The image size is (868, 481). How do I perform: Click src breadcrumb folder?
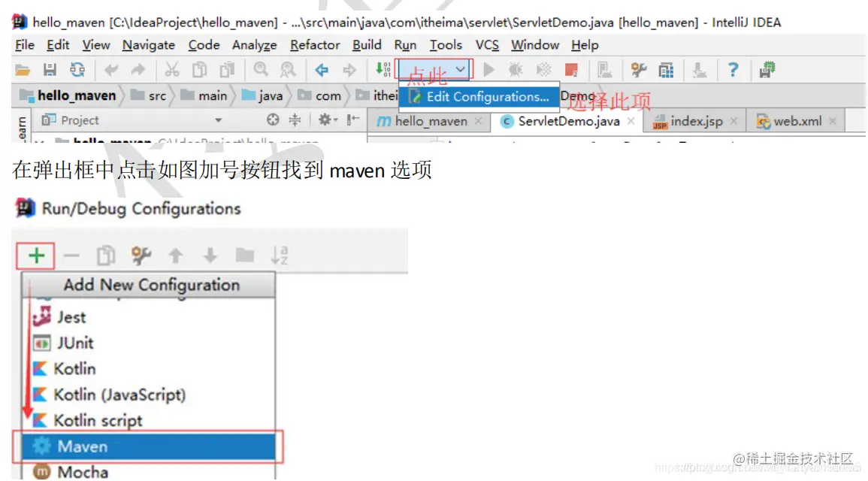click(x=149, y=95)
